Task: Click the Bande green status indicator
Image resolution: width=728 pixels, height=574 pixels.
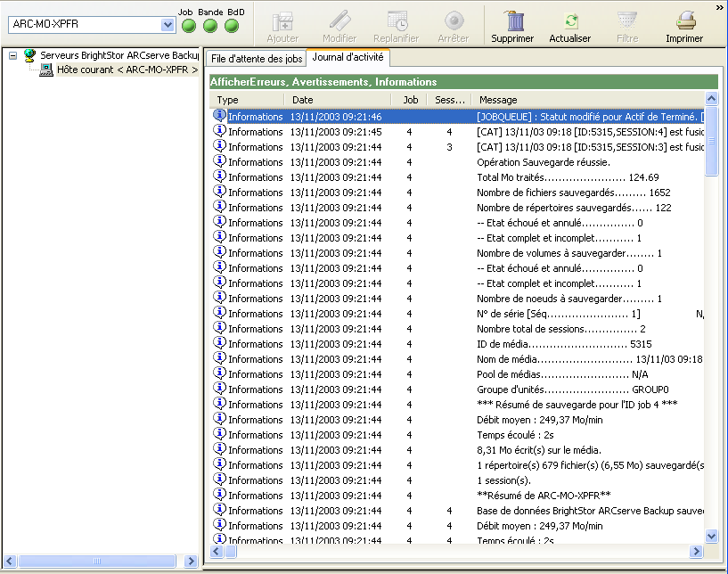Action: pos(210,26)
